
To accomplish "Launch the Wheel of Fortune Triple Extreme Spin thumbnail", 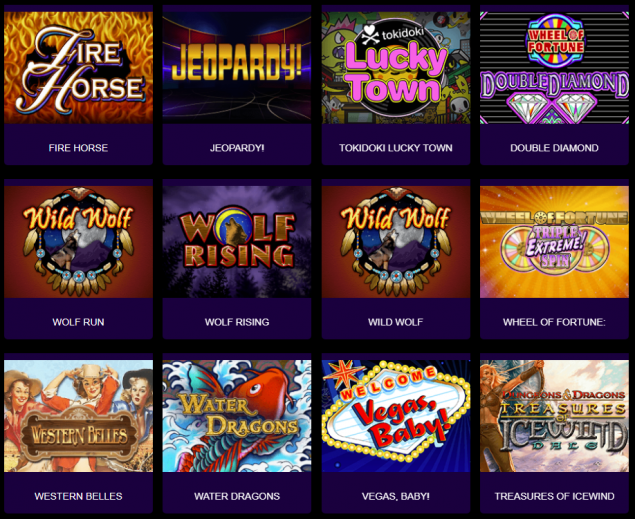I will [x=554, y=242].
